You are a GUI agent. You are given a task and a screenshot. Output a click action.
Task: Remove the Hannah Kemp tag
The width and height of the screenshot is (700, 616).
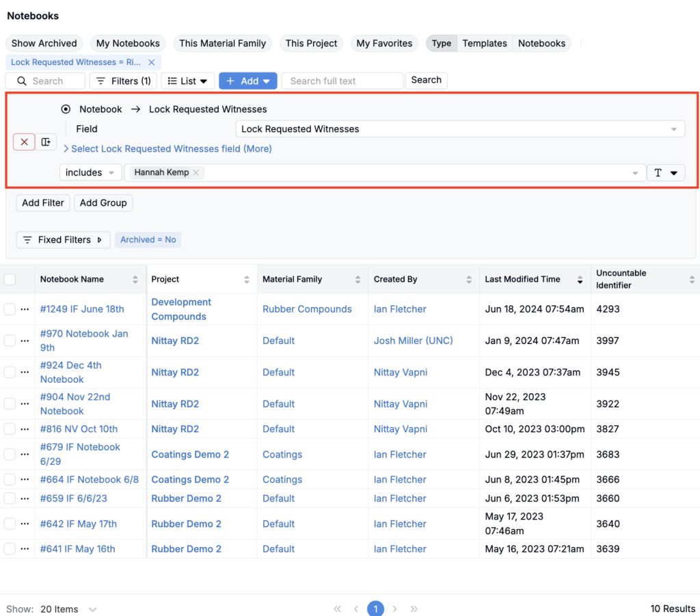[x=196, y=173]
